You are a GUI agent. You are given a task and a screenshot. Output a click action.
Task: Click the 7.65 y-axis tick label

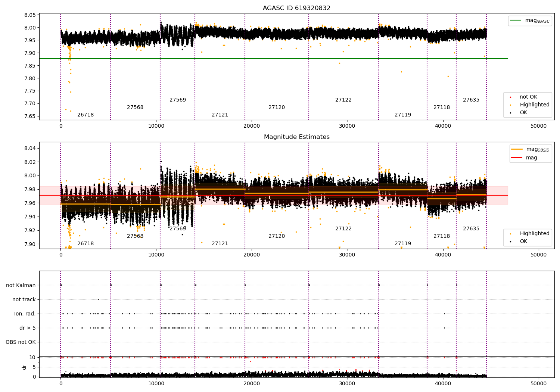(x=30, y=116)
